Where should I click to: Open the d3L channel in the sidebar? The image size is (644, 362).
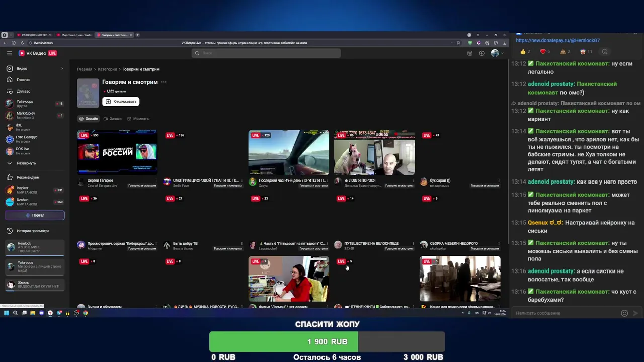[35, 127]
